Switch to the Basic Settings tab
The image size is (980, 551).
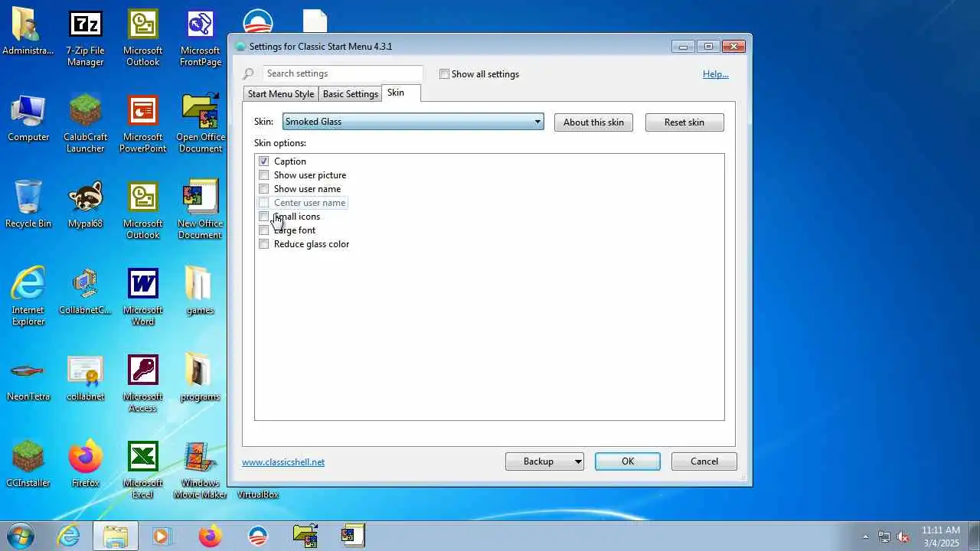coord(351,93)
